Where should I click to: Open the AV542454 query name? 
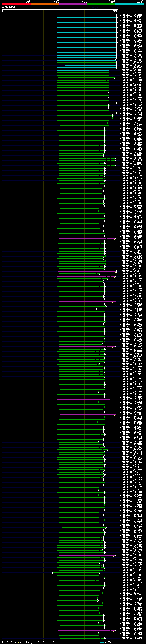click(x=8, y=7)
